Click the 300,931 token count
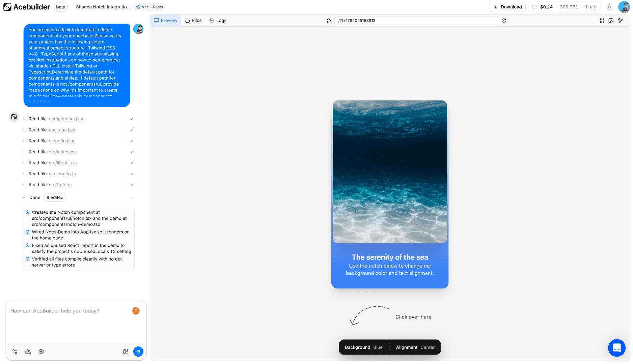Image resolution: width=633 pixels, height=364 pixels. (x=569, y=7)
